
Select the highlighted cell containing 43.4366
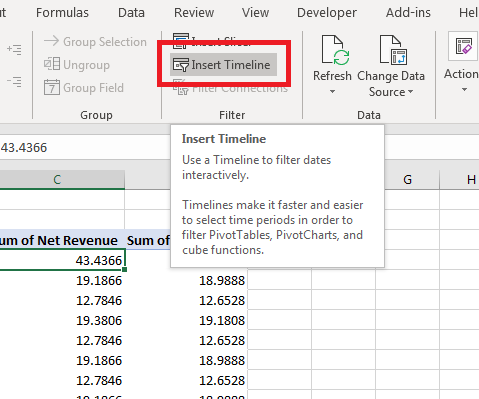[62, 260]
